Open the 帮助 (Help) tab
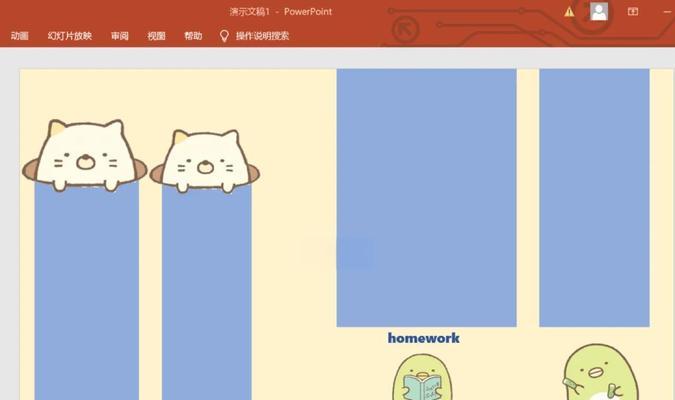 (193, 36)
